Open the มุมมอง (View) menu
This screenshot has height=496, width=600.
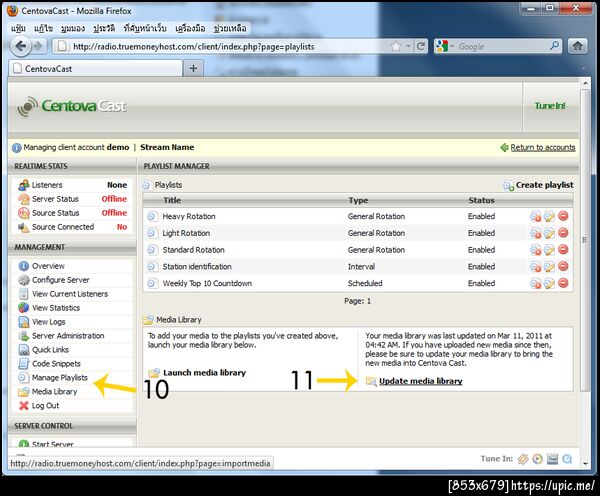tap(73, 28)
